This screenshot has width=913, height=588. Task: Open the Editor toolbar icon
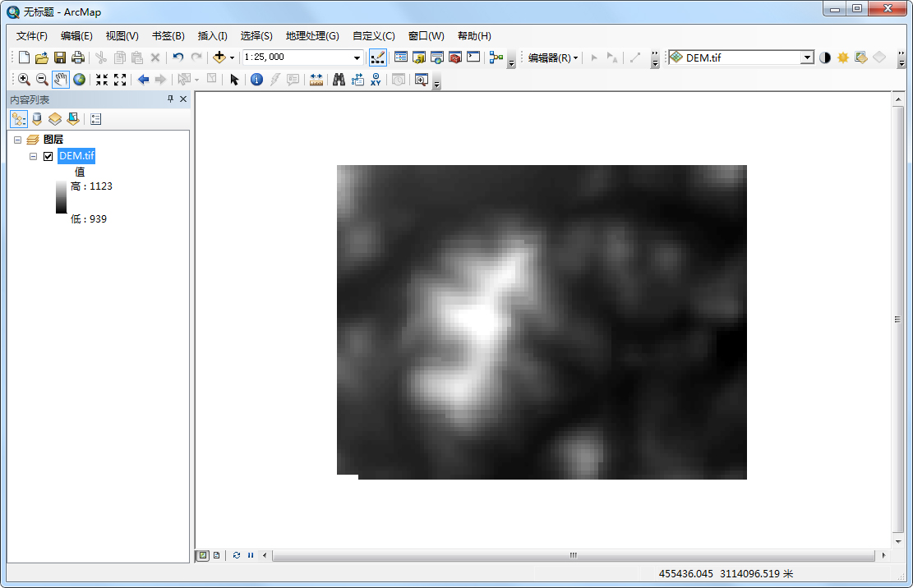point(377,57)
